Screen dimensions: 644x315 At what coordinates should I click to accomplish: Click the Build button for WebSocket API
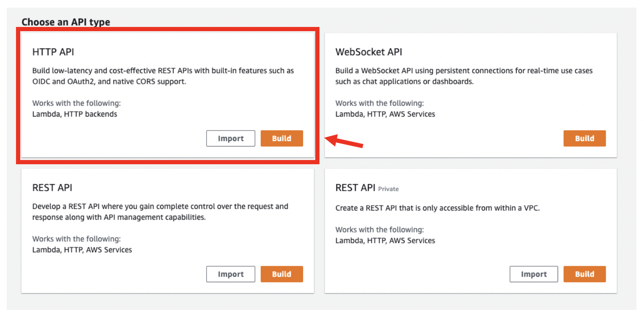(585, 138)
